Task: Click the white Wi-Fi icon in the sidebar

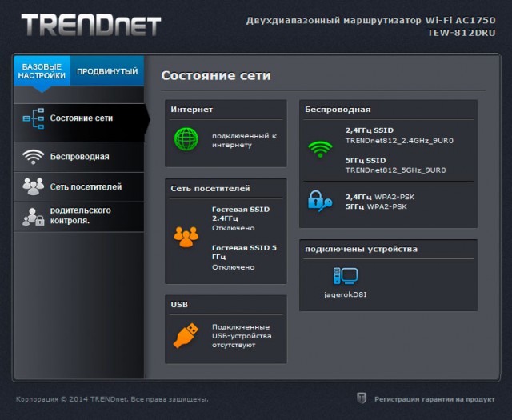Action: 33,157
